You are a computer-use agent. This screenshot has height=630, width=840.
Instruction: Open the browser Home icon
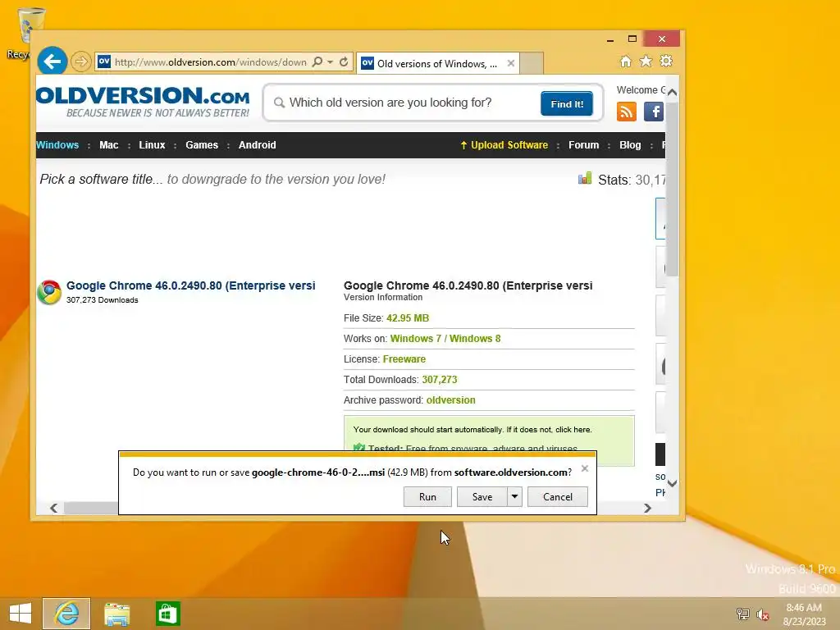tap(626, 61)
